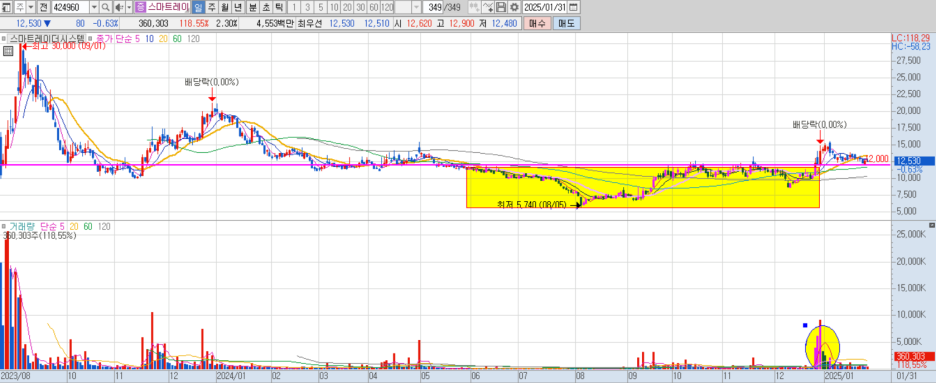Click the purple 증 market badge icon
This screenshot has width=936, height=383.
(x=140, y=7)
